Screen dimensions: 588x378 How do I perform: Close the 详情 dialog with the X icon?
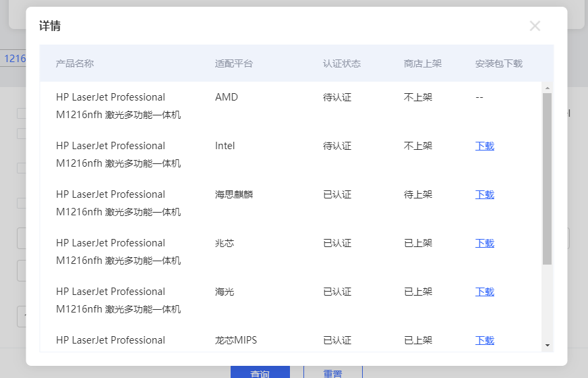point(535,26)
